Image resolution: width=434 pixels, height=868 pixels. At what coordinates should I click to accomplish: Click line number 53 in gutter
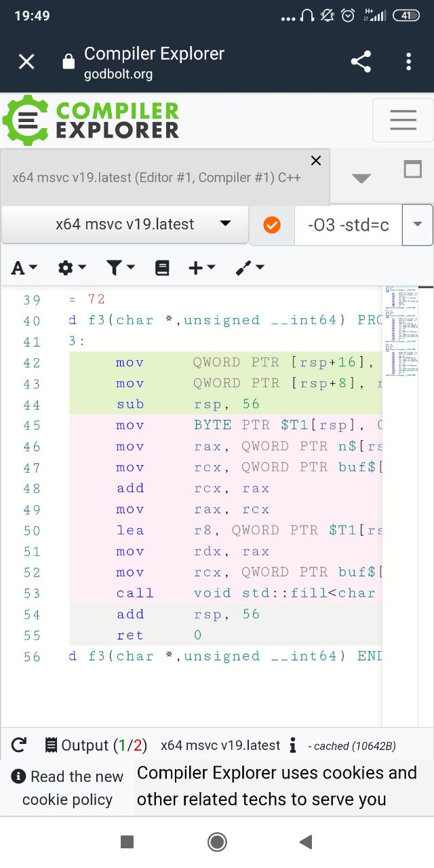pyautogui.click(x=31, y=594)
